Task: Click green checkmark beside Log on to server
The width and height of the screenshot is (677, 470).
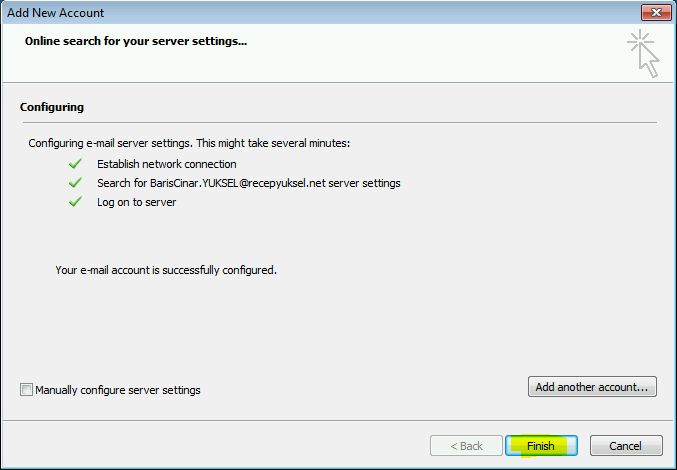Action: [75, 202]
